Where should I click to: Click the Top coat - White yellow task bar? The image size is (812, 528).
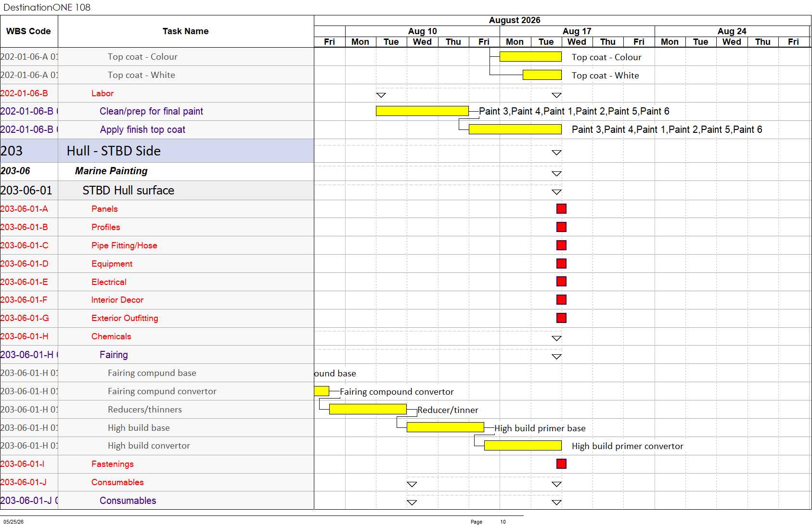tap(542, 75)
